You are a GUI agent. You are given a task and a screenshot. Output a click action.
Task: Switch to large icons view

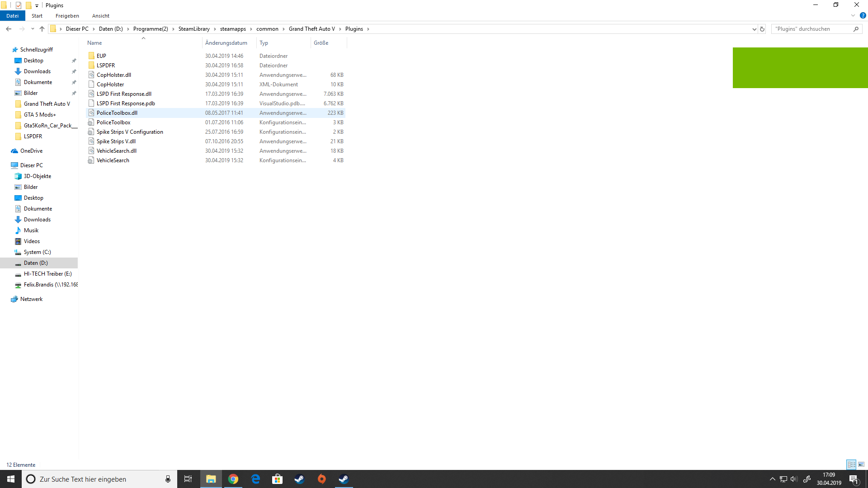[x=861, y=465]
